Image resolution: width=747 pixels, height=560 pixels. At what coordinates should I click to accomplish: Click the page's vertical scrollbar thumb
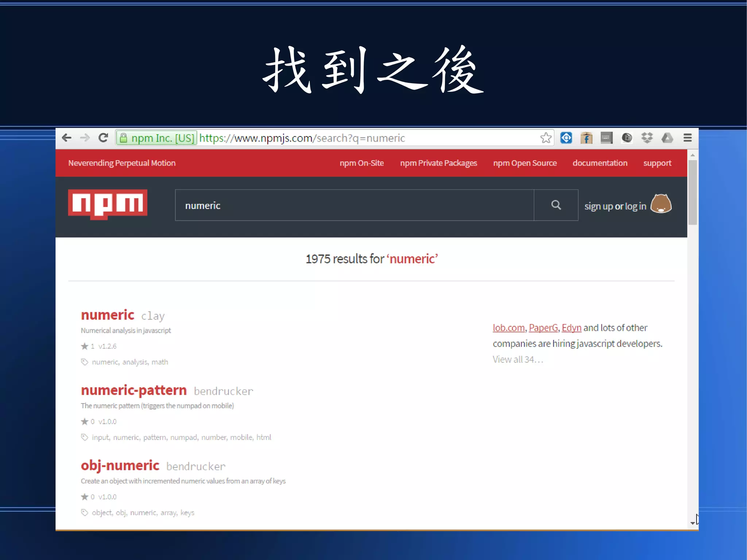point(693,192)
